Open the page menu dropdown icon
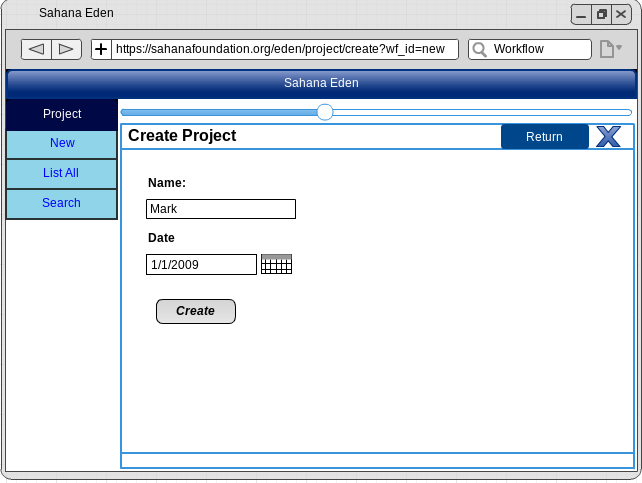The height and width of the screenshot is (483, 642). pyautogui.click(x=610, y=49)
